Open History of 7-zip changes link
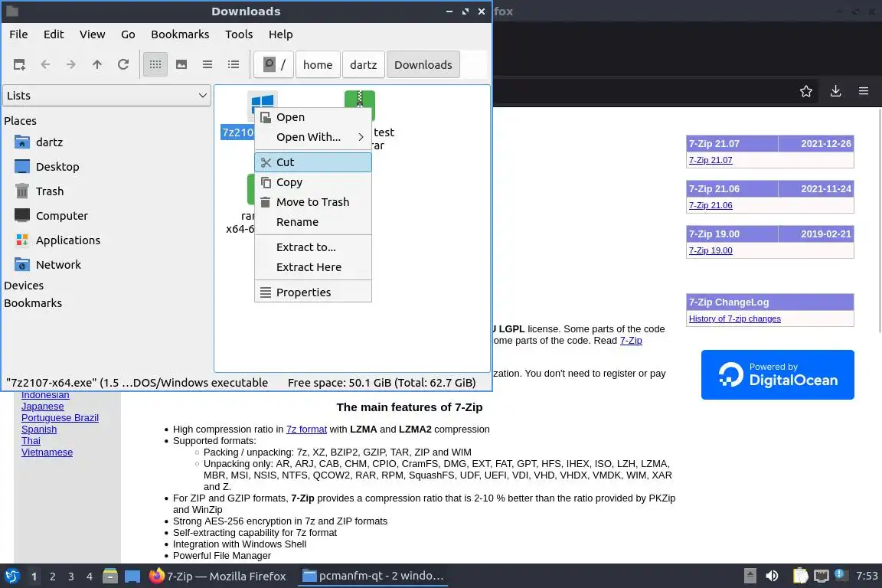882x588 pixels. point(735,318)
